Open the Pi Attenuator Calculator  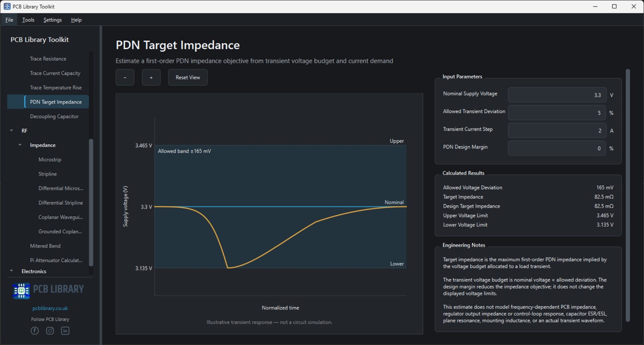pos(56,260)
